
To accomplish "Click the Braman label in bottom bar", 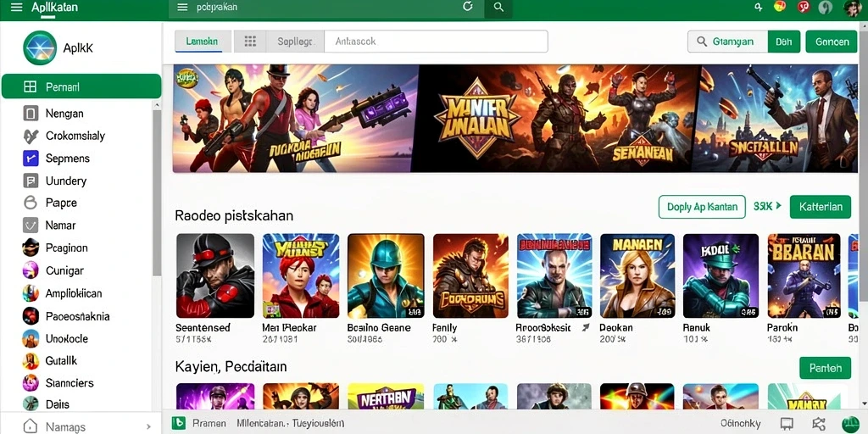I will pyautogui.click(x=209, y=424).
